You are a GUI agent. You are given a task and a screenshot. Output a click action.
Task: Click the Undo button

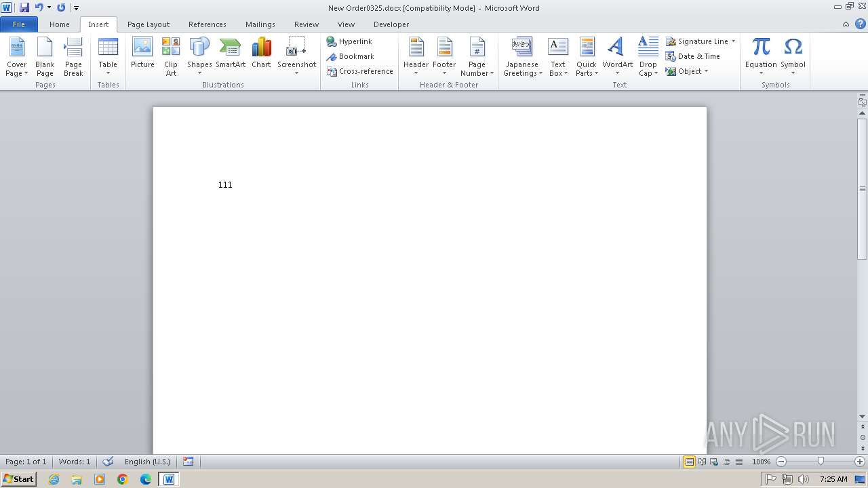39,7
